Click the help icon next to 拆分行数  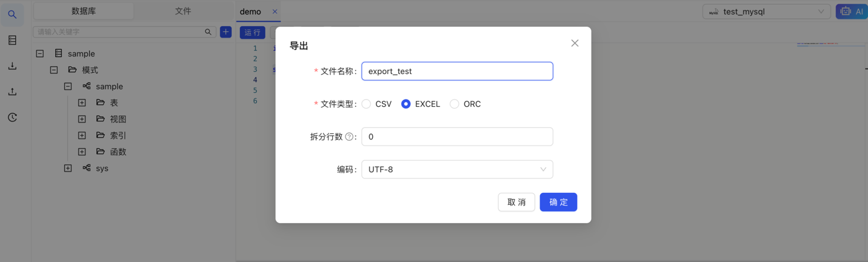pyautogui.click(x=349, y=137)
